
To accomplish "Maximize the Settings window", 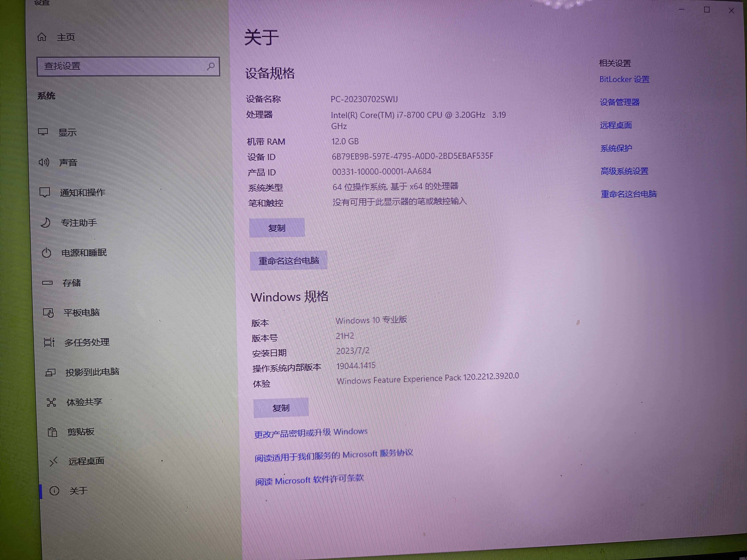I will (706, 10).
